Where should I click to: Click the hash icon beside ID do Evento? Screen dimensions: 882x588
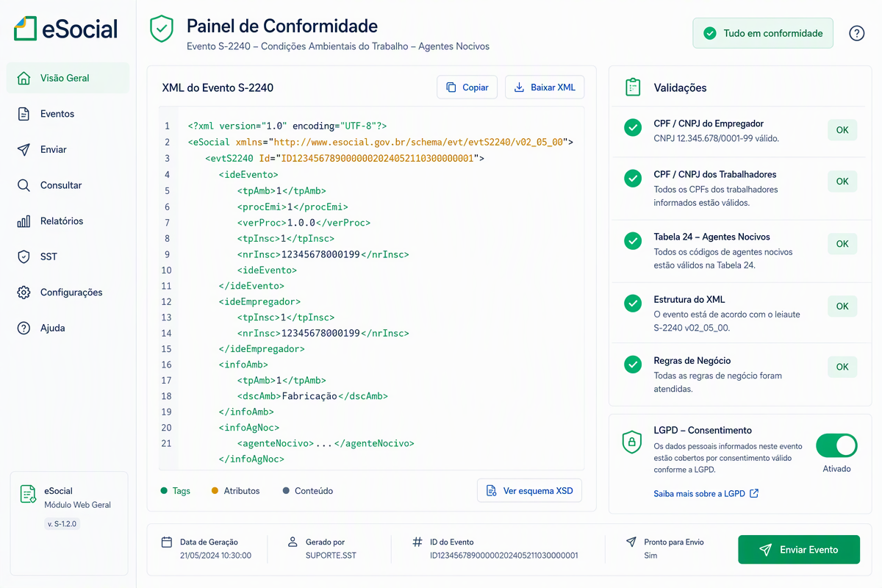tap(417, 542)
